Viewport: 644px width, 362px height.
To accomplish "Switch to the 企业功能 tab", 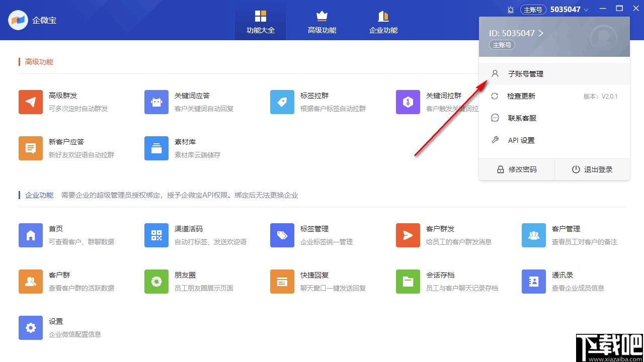I will [x=383, y=22].
